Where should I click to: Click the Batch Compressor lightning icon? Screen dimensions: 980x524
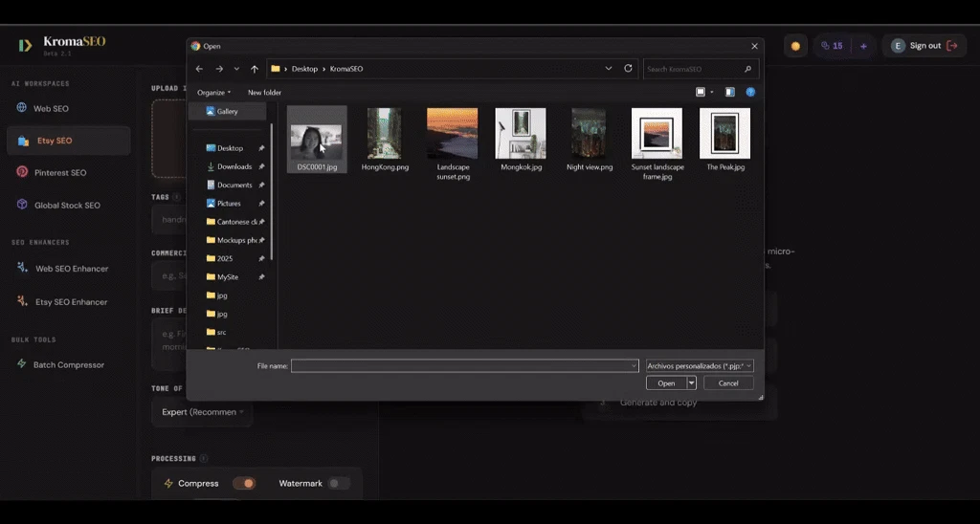point(22,364)
